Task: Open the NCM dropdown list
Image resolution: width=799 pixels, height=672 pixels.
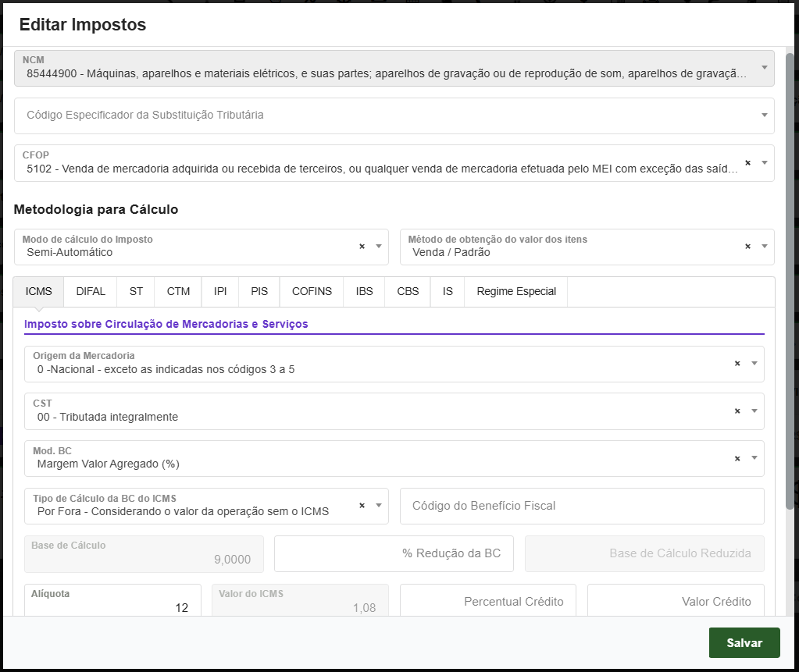Action: pos(763,69)
